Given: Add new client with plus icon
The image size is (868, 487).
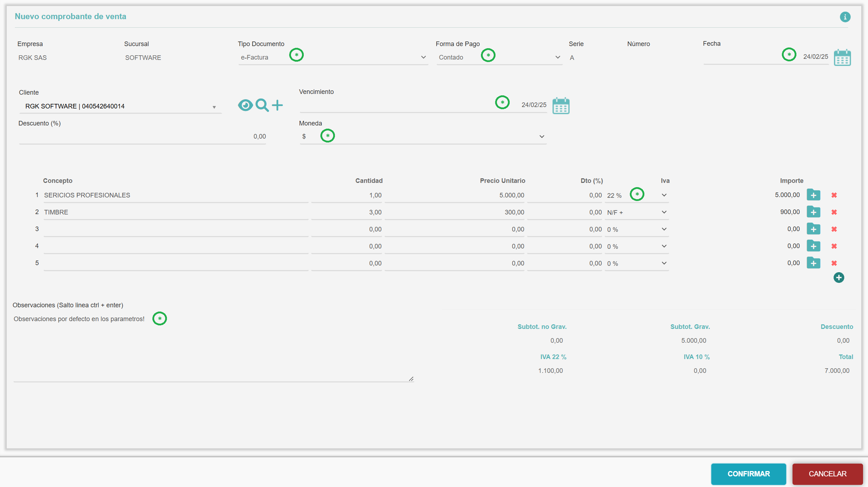Looking at the screenshot, I should [278, 105].
